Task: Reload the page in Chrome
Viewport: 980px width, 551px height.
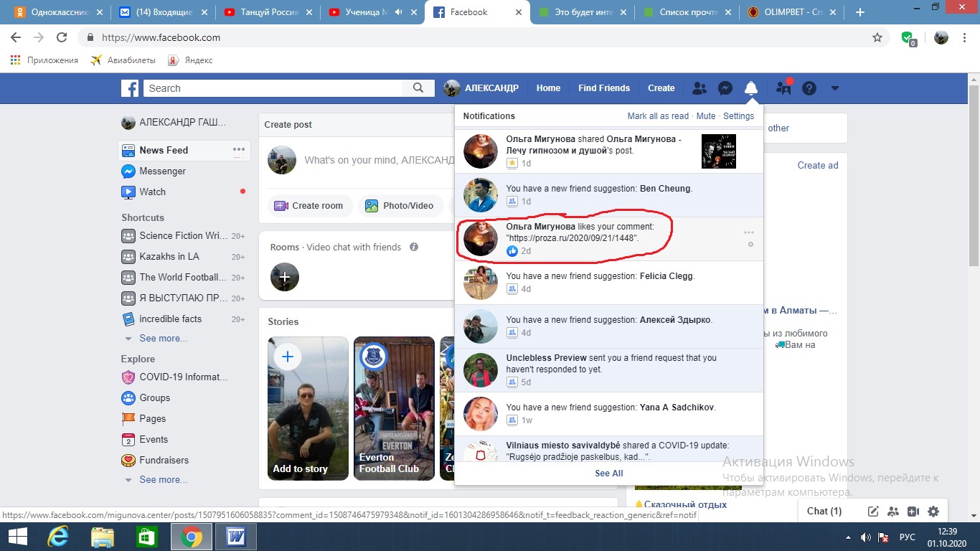Action: 62,37
